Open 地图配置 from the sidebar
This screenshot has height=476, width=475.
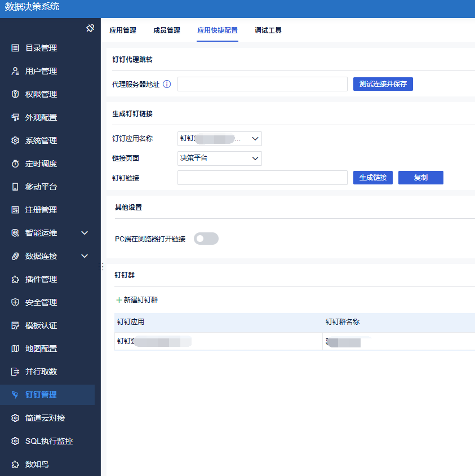point(41,349)
